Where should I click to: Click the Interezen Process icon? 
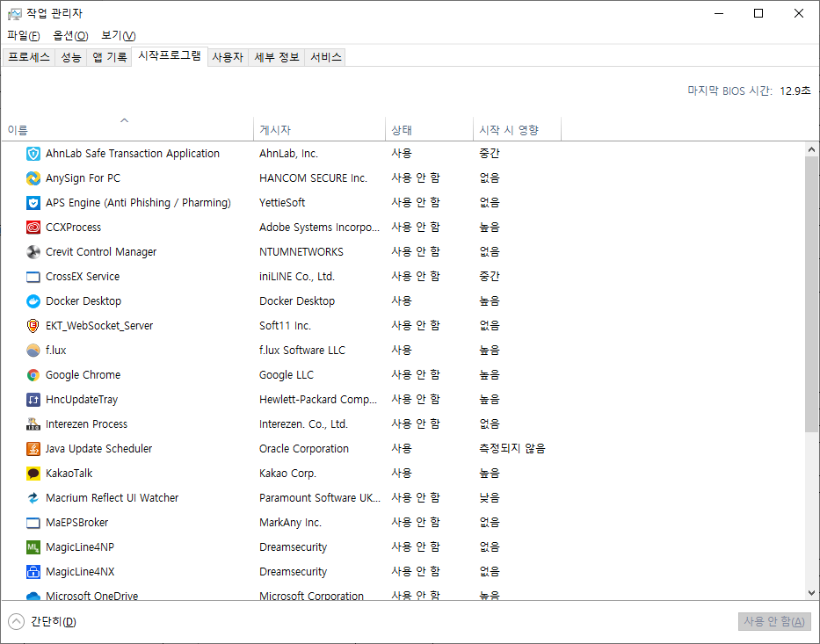pyautogui.click(x=33, y=424)
